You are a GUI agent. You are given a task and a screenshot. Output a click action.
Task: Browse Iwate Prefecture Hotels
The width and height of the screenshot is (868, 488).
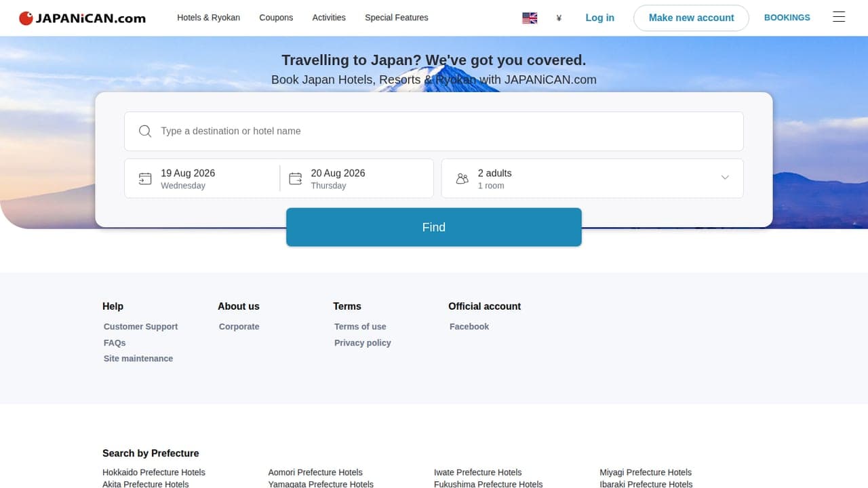478,472
